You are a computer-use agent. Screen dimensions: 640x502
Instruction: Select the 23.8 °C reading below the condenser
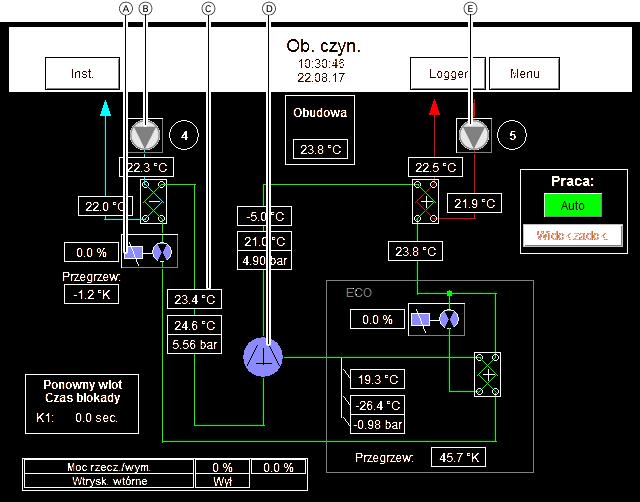(416, 251)
